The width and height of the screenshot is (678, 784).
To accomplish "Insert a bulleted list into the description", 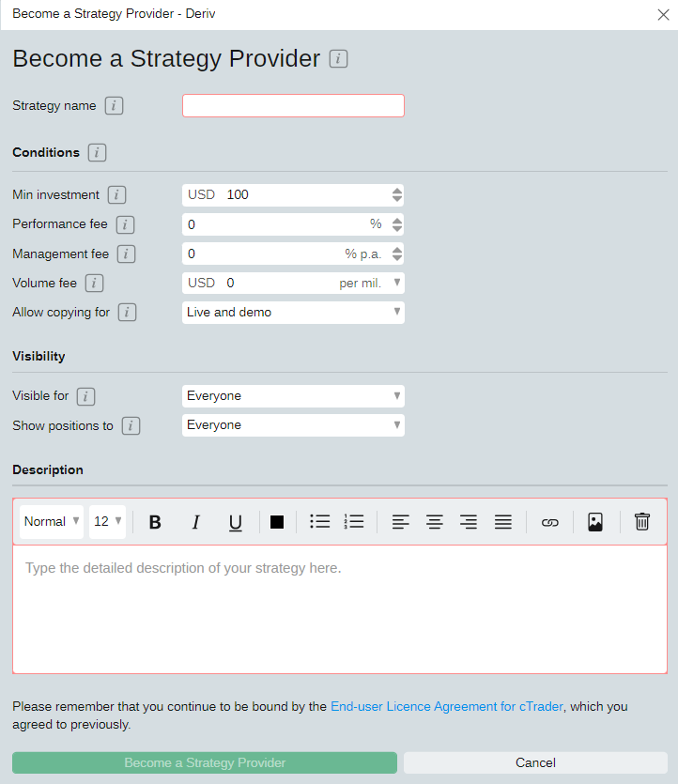I will pyautogui.click(x=320, y=522).
